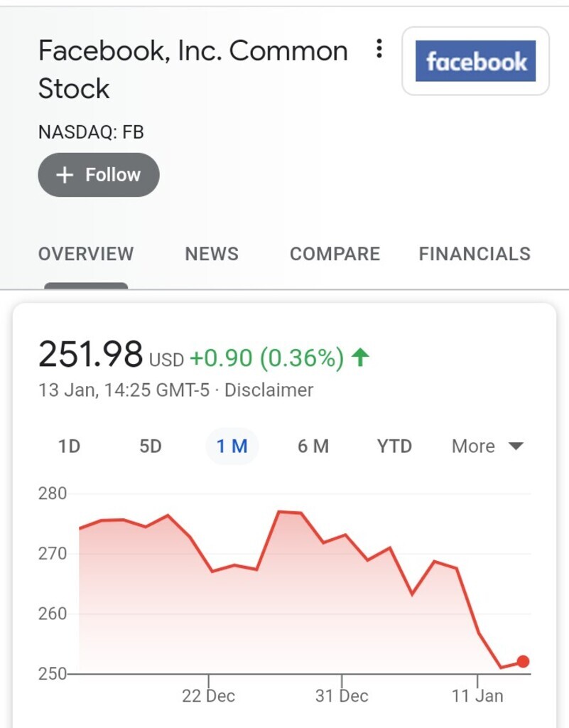Open the Financials tab
This screenshot has height=728, width=569.
pyautogui.click(x=475, y=254)
